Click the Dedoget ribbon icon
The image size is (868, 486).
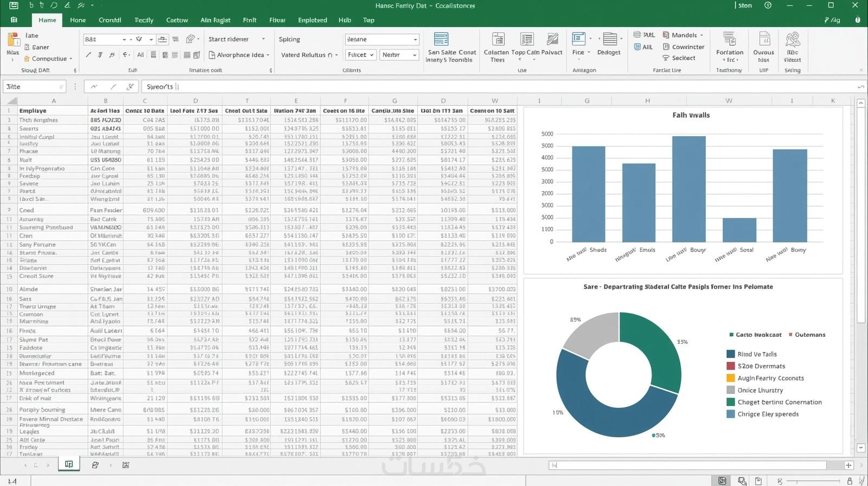coord(610,39)
